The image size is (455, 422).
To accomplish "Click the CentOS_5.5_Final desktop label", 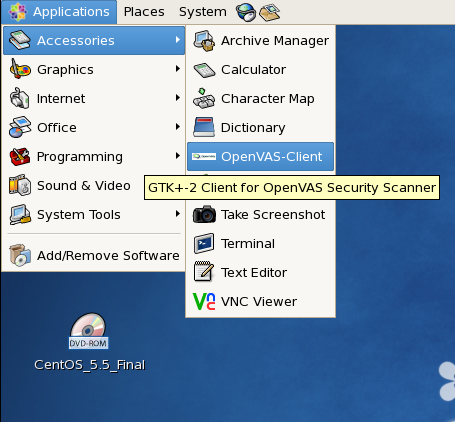I will (90, 365).
